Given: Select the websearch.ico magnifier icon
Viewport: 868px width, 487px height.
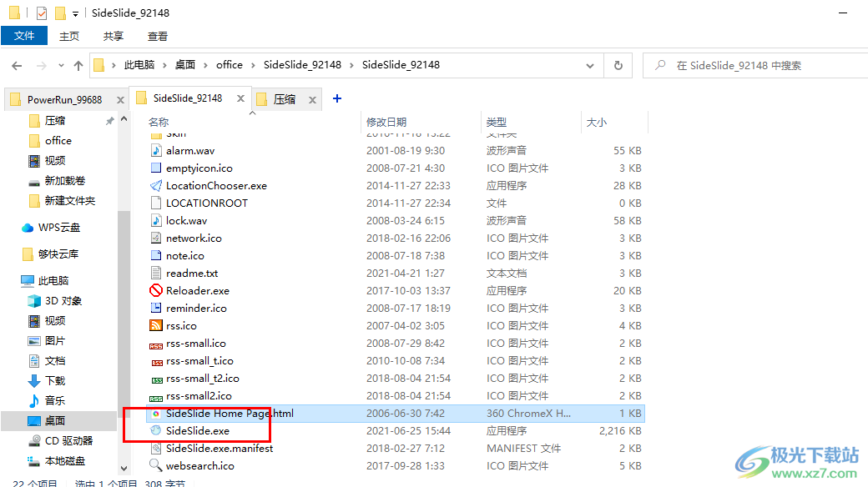Looking at the screenshot, I should [156, 465].
